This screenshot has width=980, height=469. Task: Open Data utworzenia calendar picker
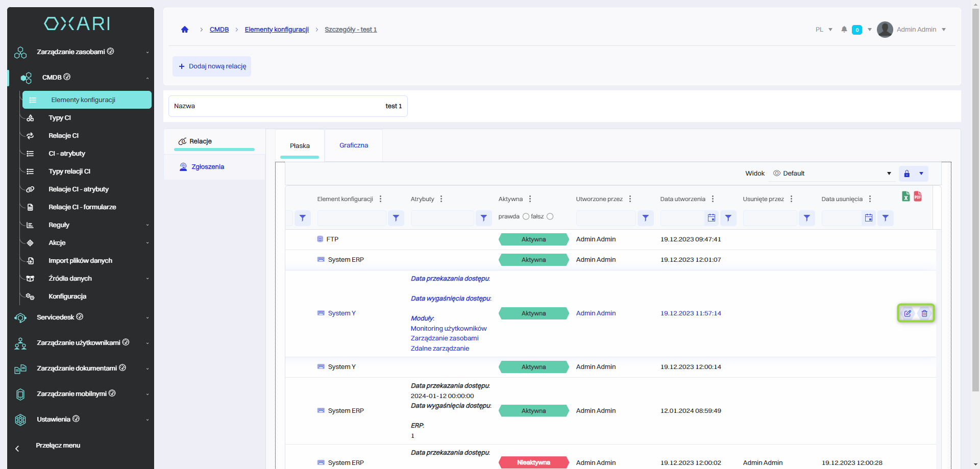(712, 218)
